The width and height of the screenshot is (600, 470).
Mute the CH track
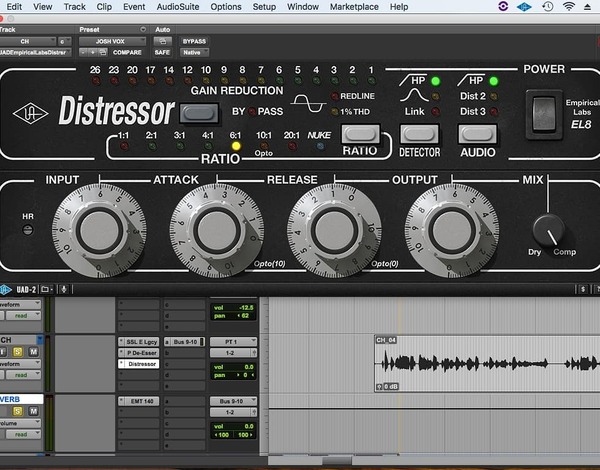click(x=33, y=352)
